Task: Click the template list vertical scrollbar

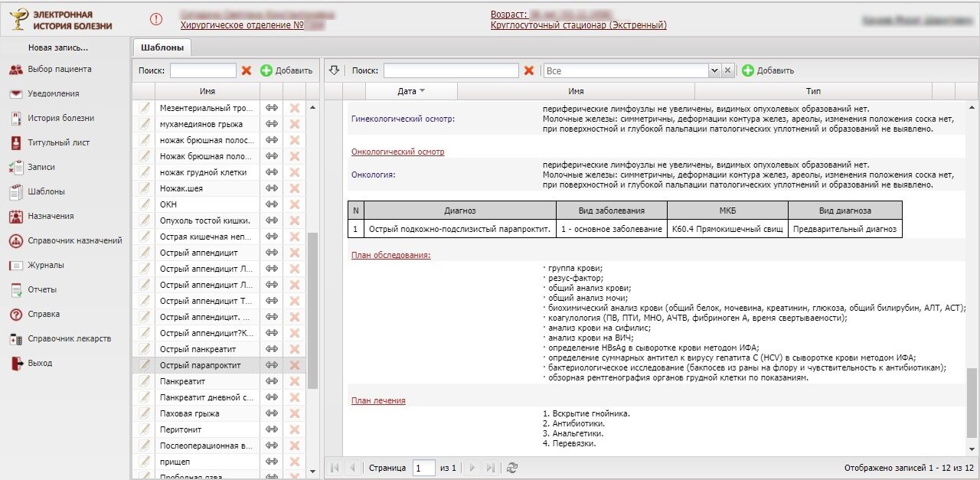Action: (312, 310)
